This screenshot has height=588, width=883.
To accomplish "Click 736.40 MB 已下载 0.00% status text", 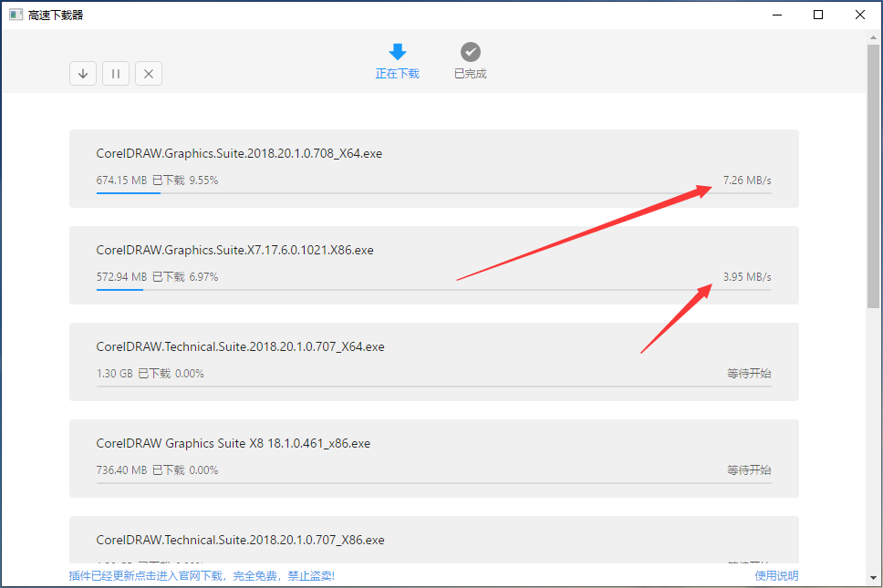I will [x=157, y=470].
